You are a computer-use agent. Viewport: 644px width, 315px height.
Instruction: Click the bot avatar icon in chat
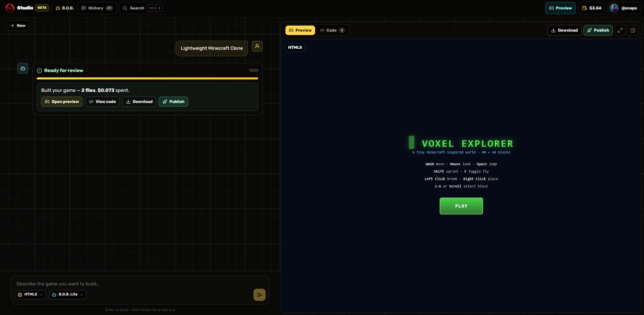(23, 68)
